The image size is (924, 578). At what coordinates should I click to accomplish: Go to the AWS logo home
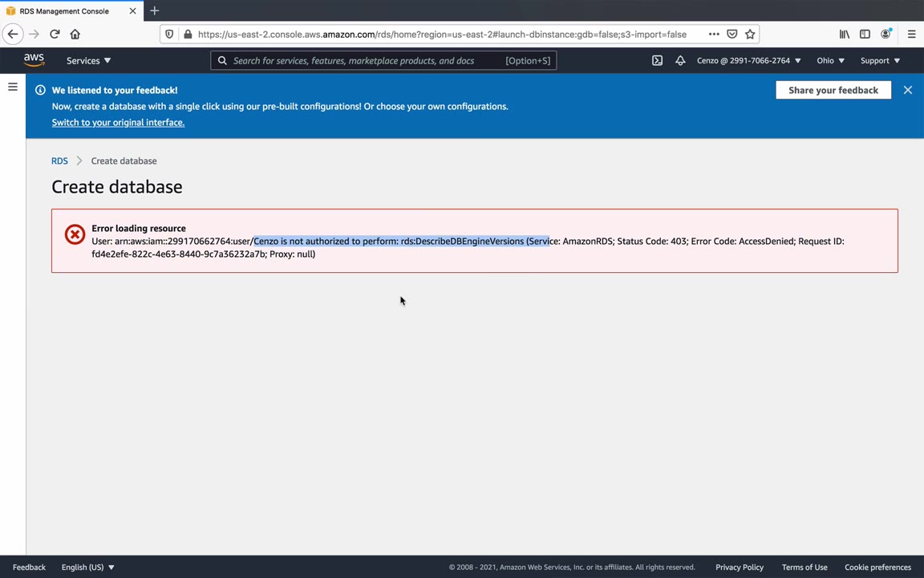34,60
